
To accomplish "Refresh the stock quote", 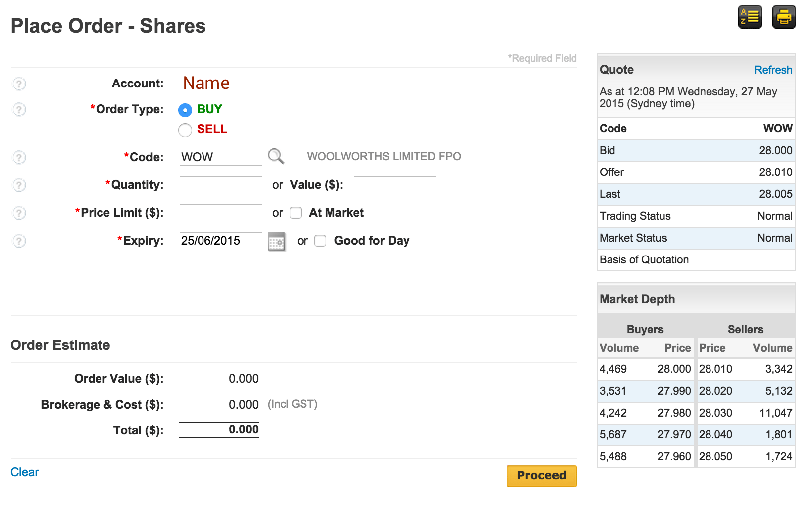I will 773,70.
